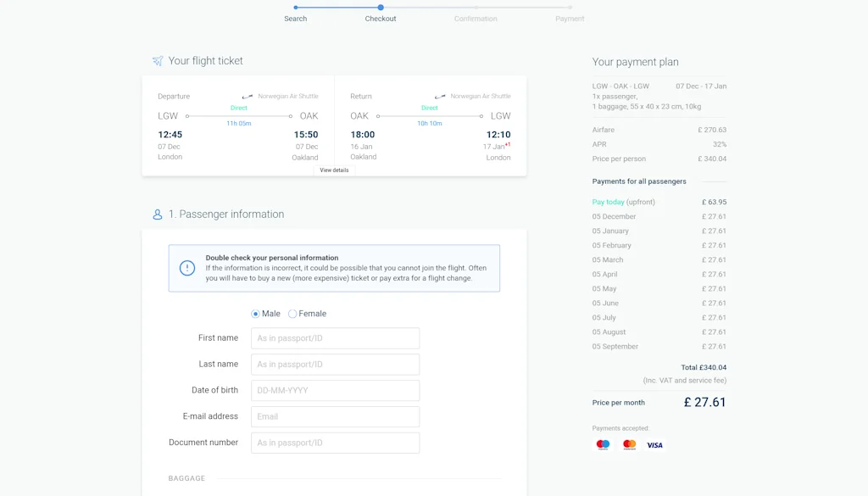The width and height of the screenshot is (868, 496).
Task: Click the return Norwegian Air Shuttle logo
Action: pos(439,97)
